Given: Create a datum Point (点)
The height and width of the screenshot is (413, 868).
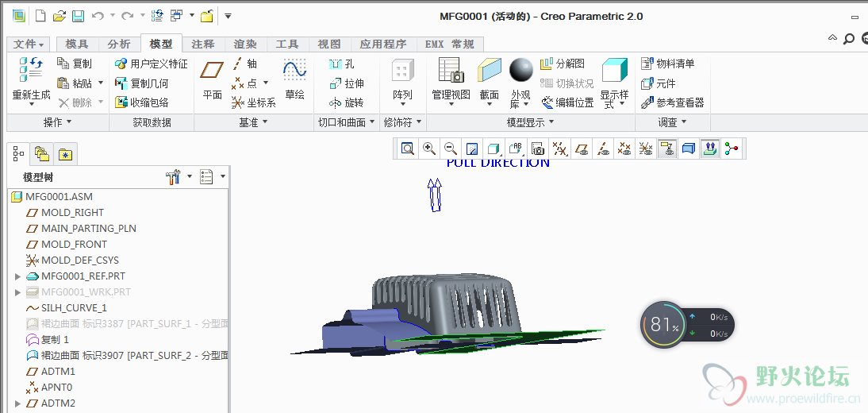Looking at the screenshot, I should coord(244,83).
